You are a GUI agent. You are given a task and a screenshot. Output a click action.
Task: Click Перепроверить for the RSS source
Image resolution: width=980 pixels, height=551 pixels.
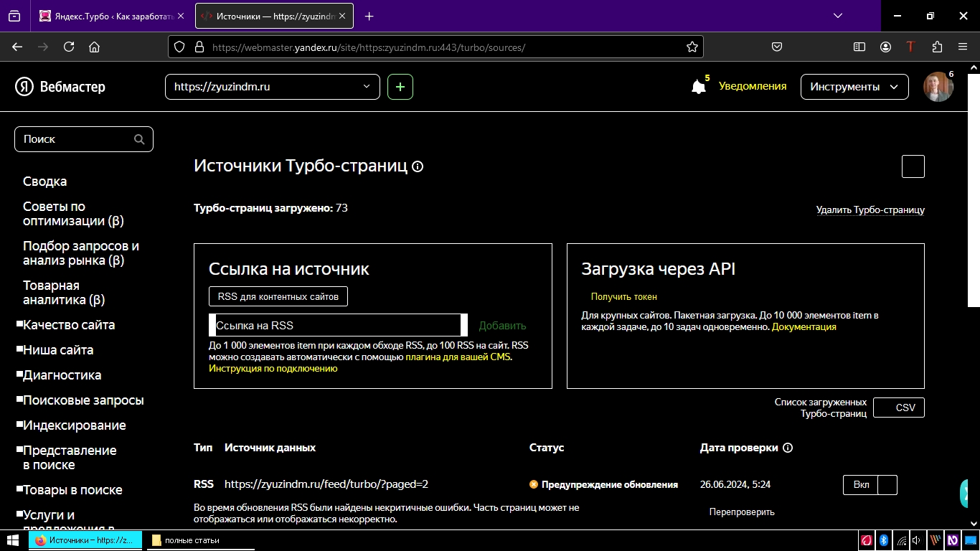point(742,512)
